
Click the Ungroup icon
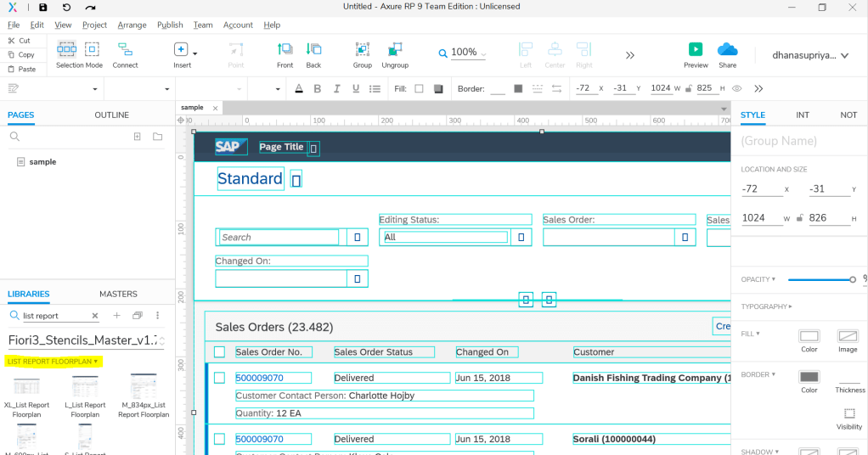point(395,50)
